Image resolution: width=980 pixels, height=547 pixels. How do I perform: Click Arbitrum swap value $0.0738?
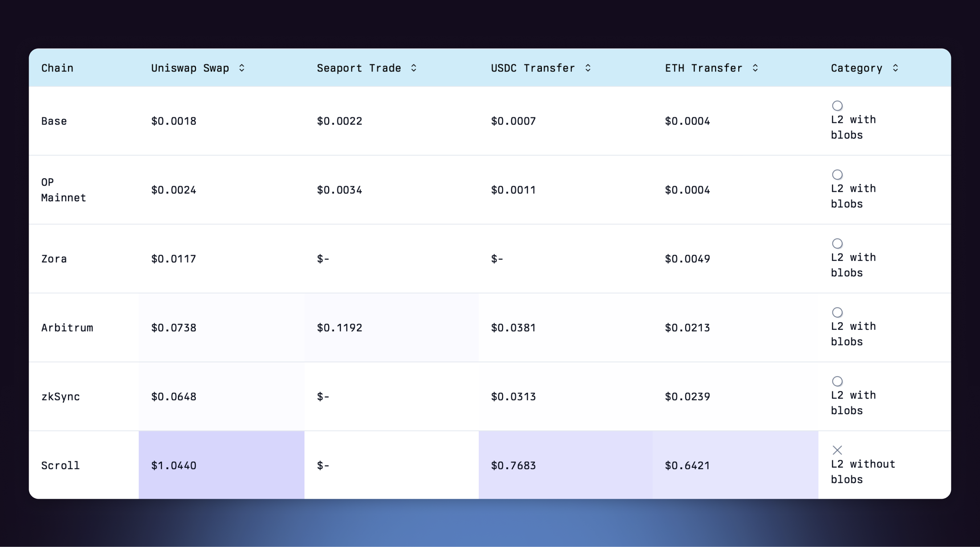pyautogui.click(x=173, y=328)
